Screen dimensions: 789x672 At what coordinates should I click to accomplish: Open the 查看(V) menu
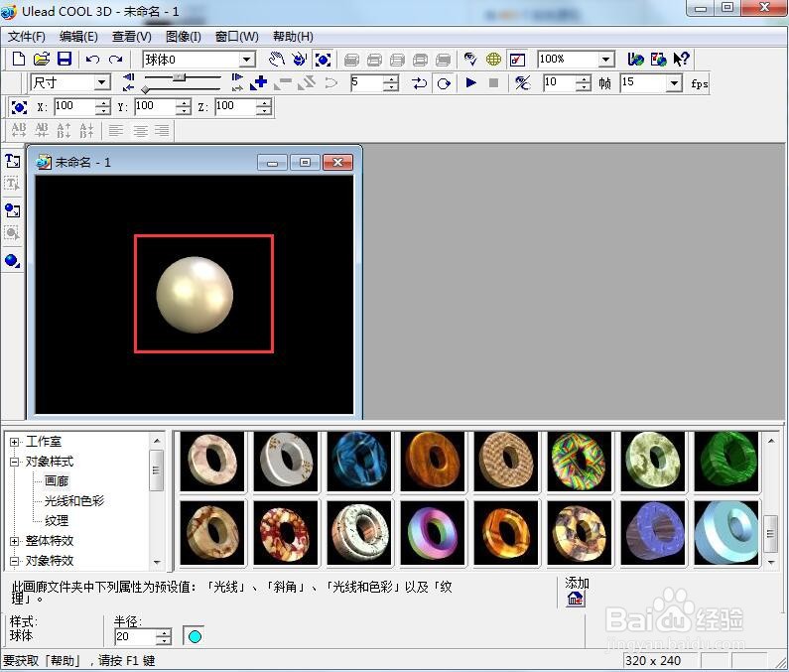[x=131, y=37]
